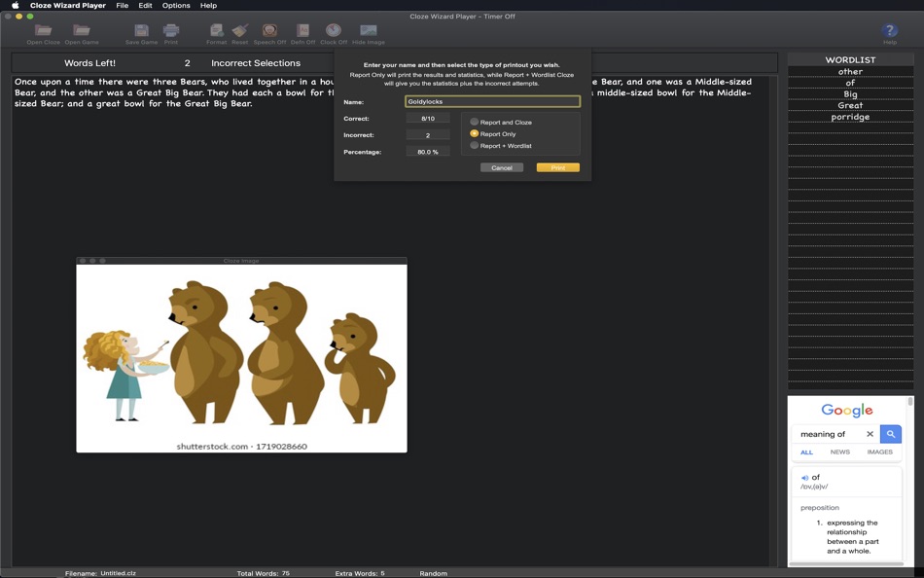Click the Open Game toolbar icon
The image size is (924, 578).
pos(82,34)
